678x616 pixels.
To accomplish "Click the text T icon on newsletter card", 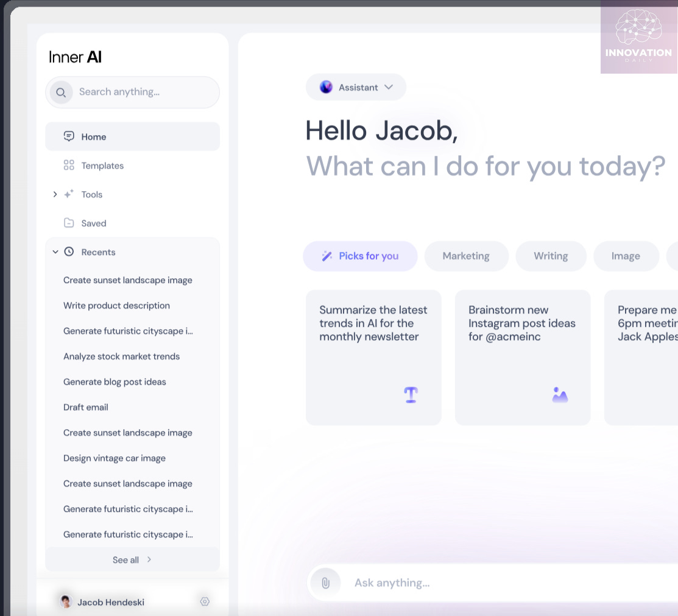I will [x=411, y=395].
